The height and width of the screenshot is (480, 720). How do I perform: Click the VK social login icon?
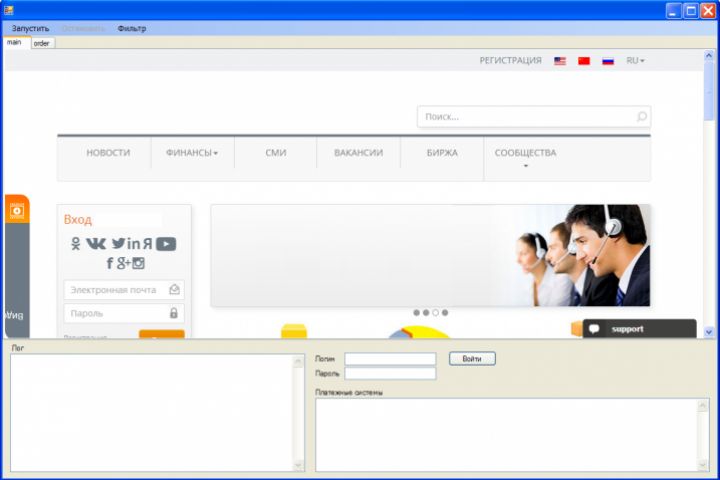pyautogui.click(x=96, y=243)
